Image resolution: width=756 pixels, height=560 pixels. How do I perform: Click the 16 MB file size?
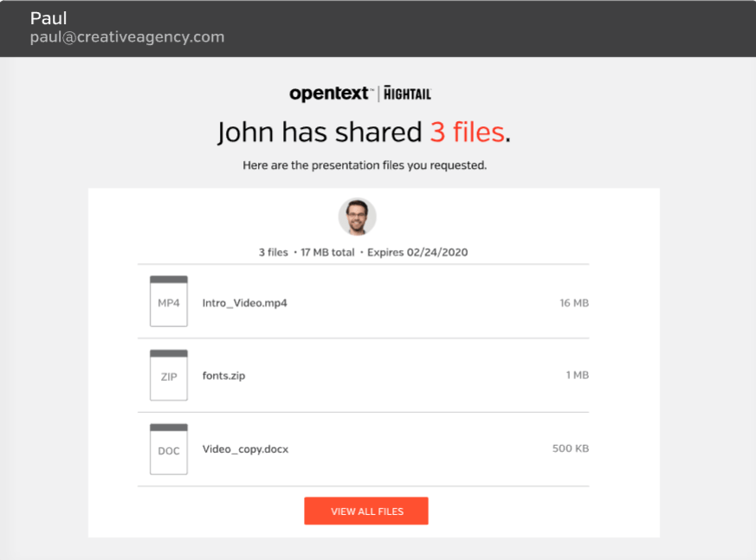coord(574,303)
